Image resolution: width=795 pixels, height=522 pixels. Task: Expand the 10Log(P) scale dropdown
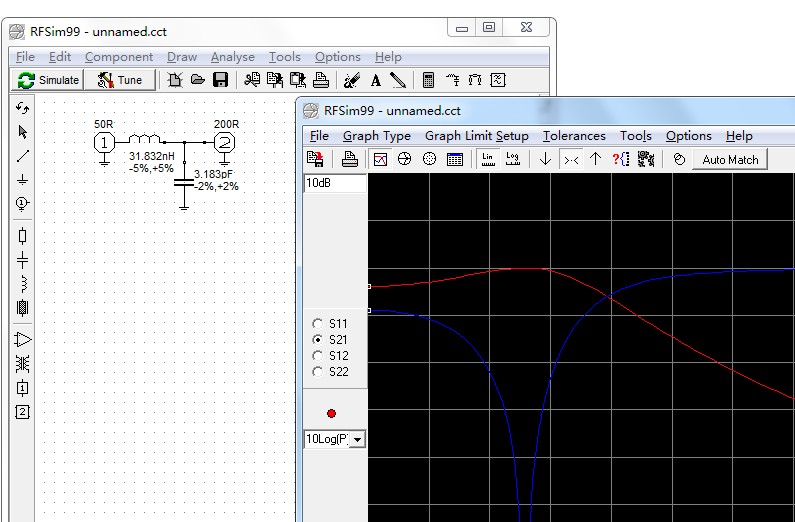358,439
